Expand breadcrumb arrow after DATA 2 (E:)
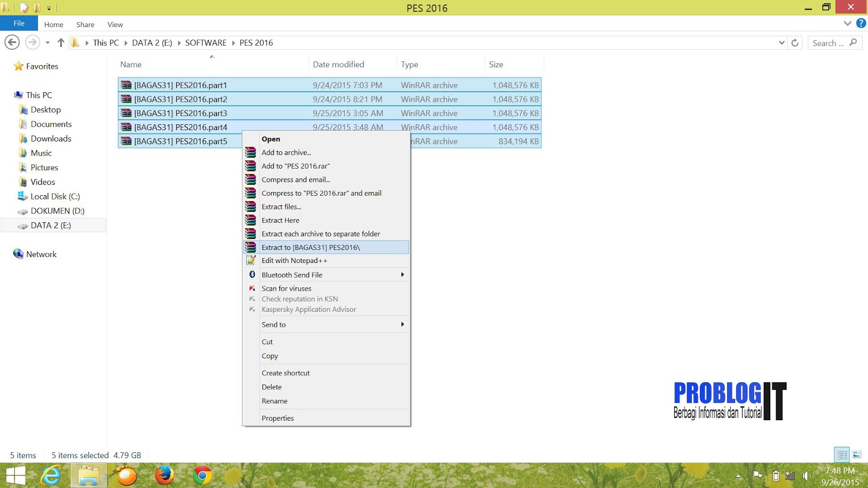868x488 pixels. coord(179,43)
